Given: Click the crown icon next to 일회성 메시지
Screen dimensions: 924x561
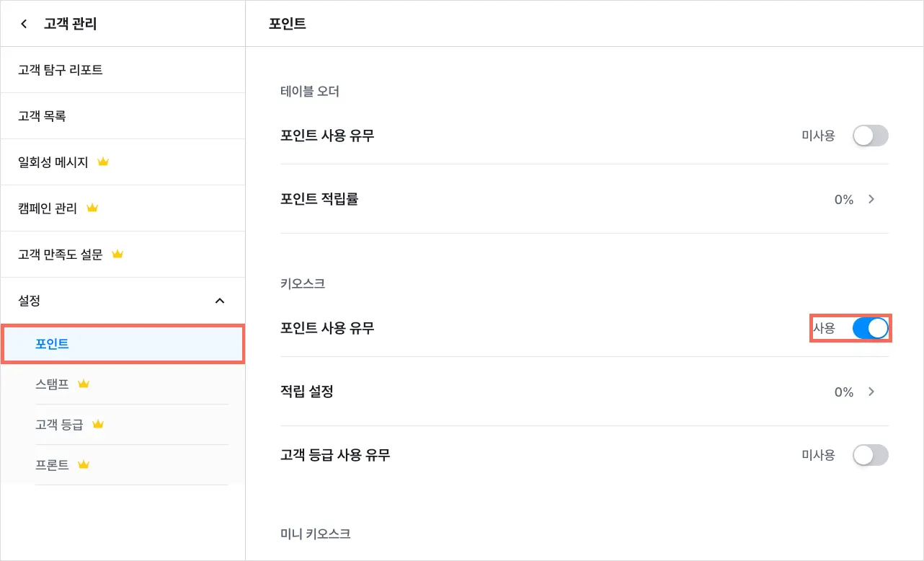Looking at the screenshot, I should point(102,162).
